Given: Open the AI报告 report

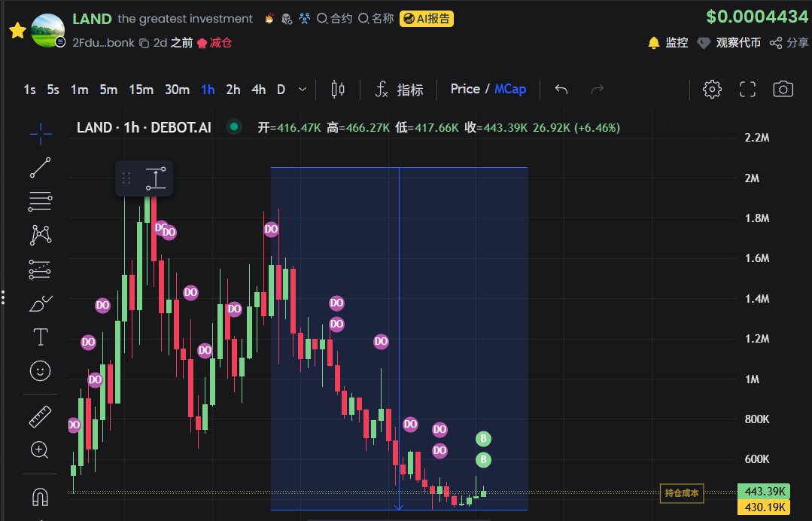Looking at the screenshot, I should tap(427, 19).
